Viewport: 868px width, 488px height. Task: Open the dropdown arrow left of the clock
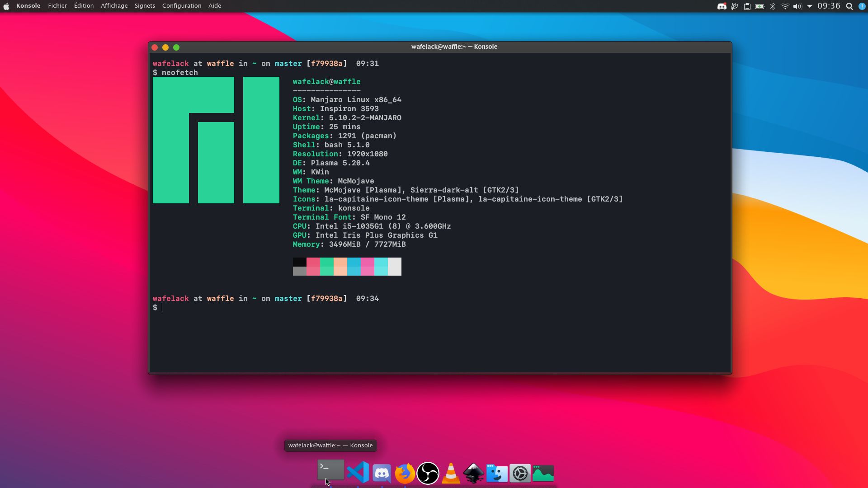click(810, 6)
